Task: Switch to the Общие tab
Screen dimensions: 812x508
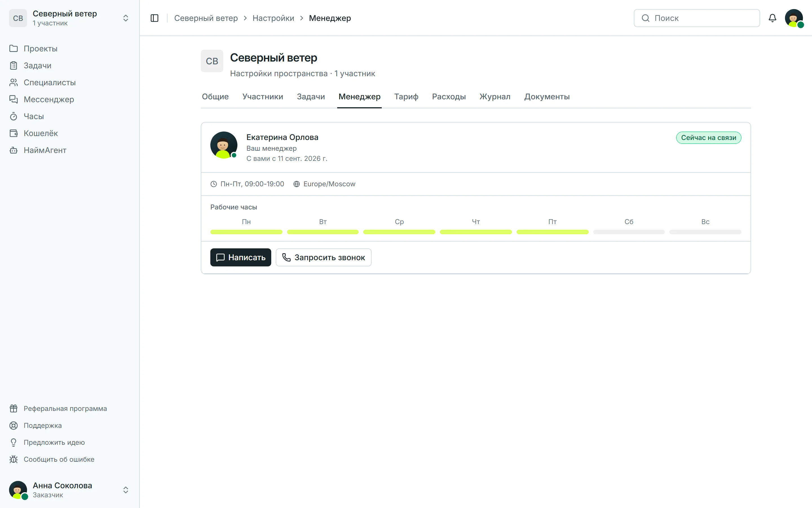Action: pos(215,97)
